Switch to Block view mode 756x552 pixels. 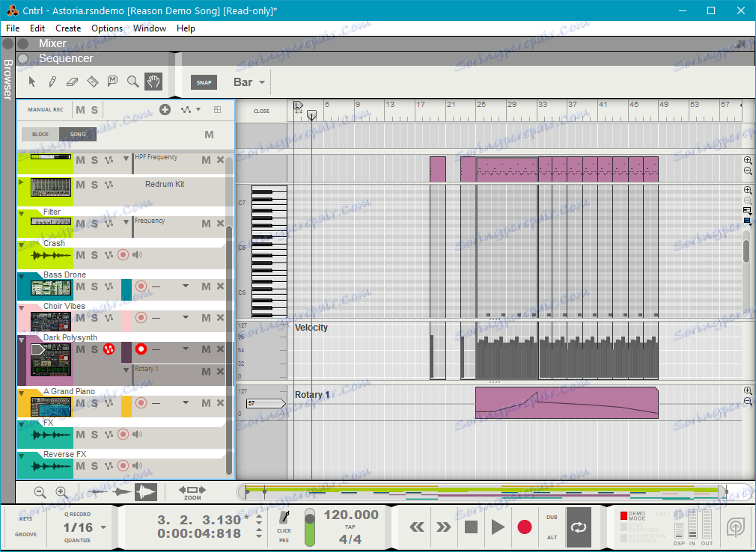40,135
